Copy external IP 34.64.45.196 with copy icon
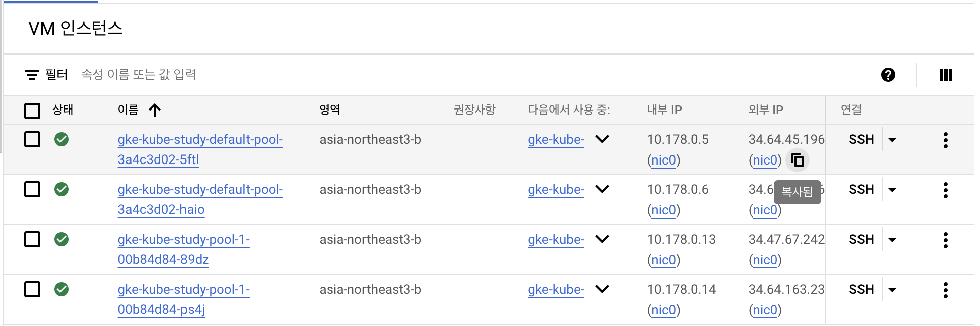This screenshot has width=980, height=326. tap(798, 160)
